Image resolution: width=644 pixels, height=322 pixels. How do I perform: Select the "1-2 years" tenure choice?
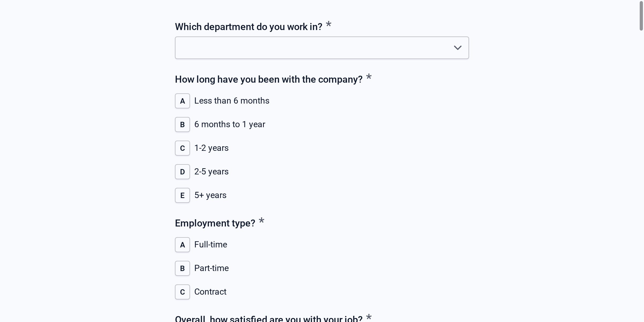click(x=211, y=148)
